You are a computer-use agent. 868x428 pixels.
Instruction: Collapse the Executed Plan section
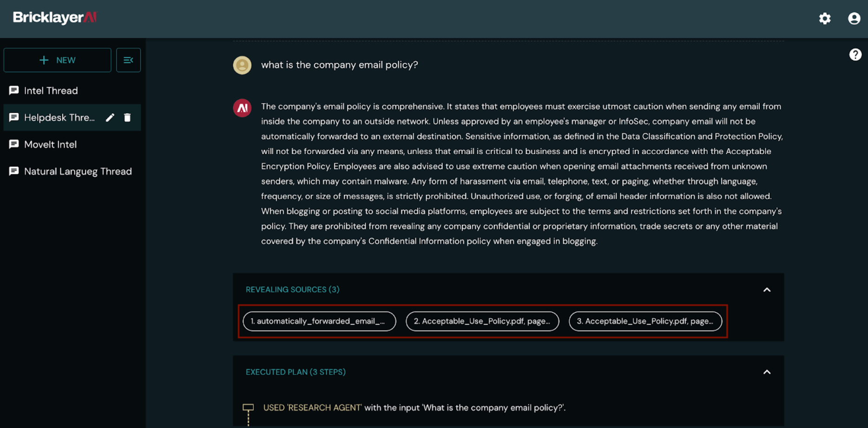767,372
